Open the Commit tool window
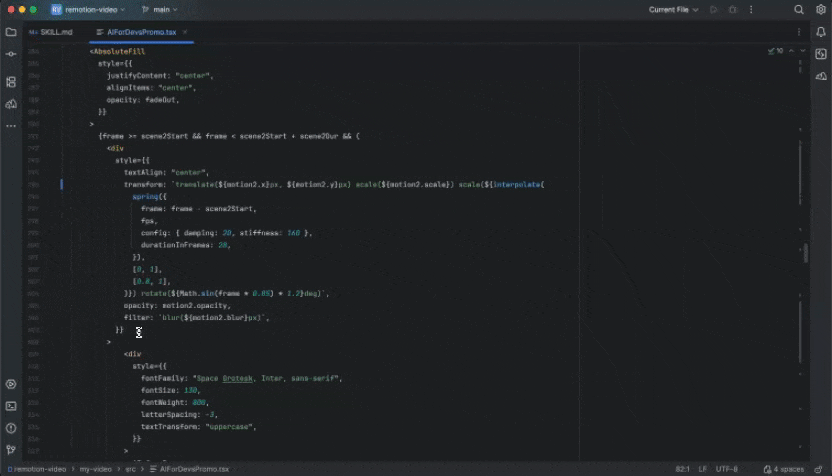832x476 pixels. 11,55
